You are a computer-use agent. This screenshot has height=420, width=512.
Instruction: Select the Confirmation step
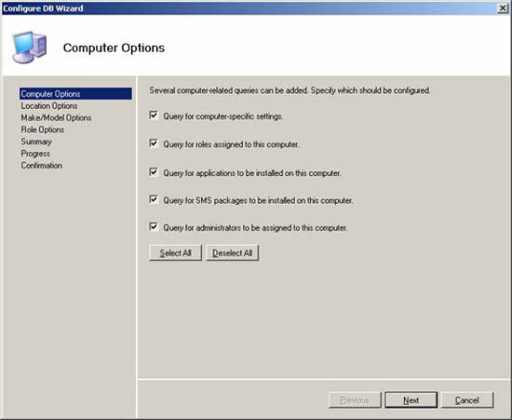(42, 166)
